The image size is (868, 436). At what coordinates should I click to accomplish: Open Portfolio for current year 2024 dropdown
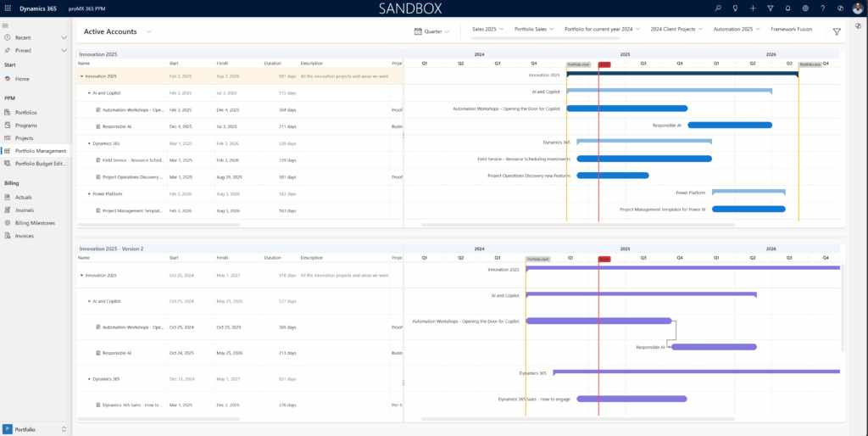pyautogui.click(x=603, y=30)
